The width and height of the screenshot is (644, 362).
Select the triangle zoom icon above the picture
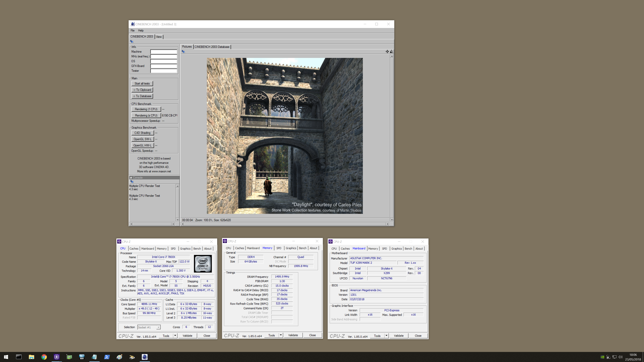coord(391,51)
